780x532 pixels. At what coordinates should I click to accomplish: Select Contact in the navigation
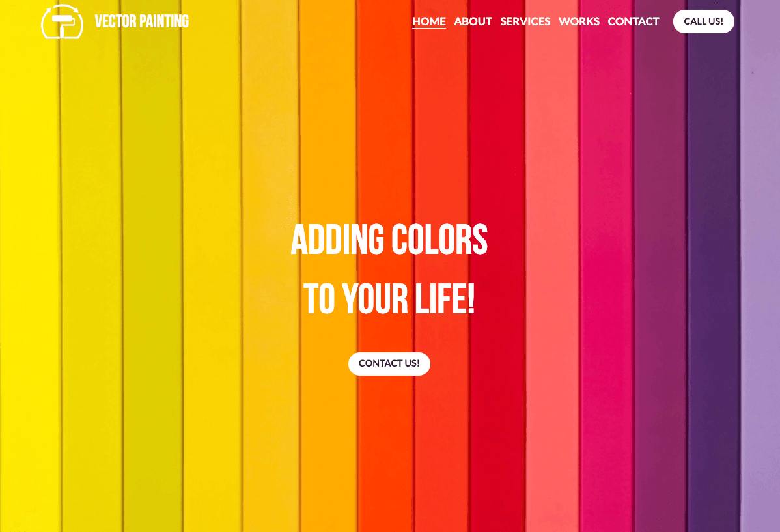[634, 21]
